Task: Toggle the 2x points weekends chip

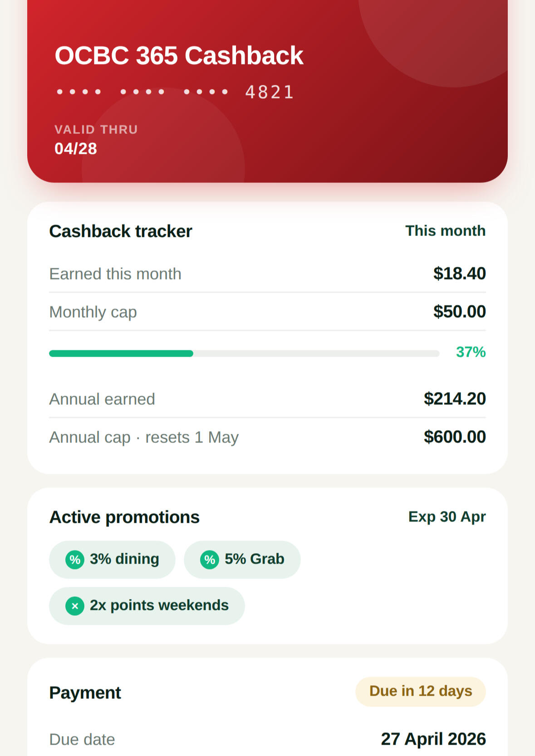Action: pos(147,606)
